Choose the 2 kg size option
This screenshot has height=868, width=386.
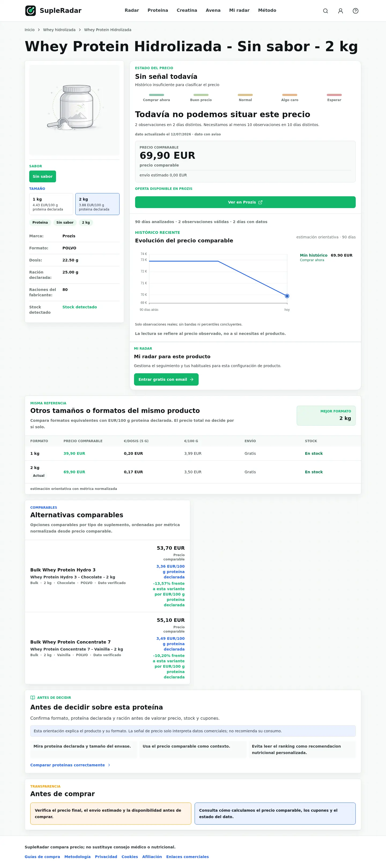(x=97, y=204)
